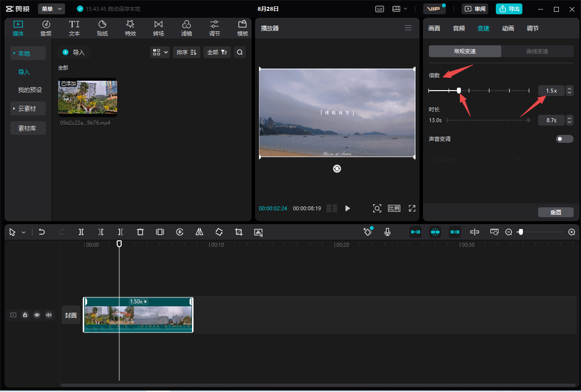
Task: Open the 菜单 dropdown menu
Action: coord(52,9)
